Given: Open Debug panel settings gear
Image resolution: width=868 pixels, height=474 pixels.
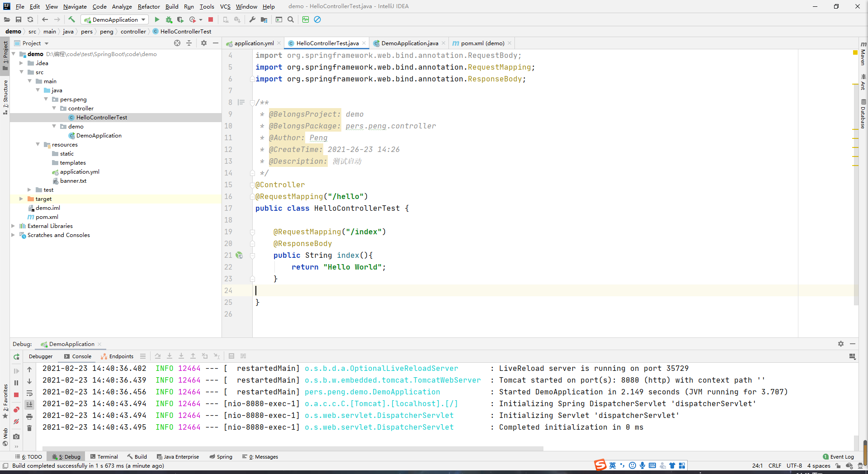Looking at the screenshot, I should (841, 344).
